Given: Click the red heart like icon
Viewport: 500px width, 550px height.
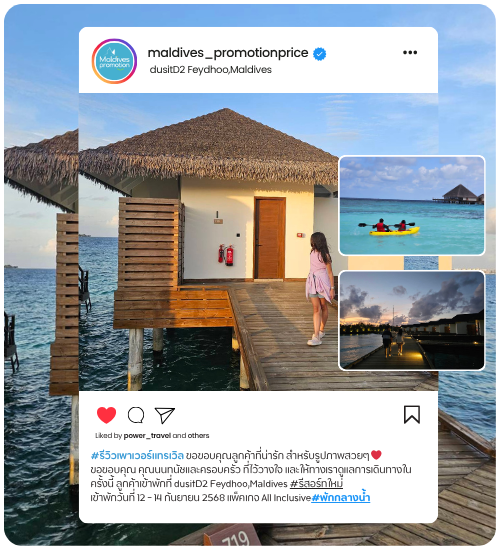Looking at the screenshot, I should (x=106, y=415).
